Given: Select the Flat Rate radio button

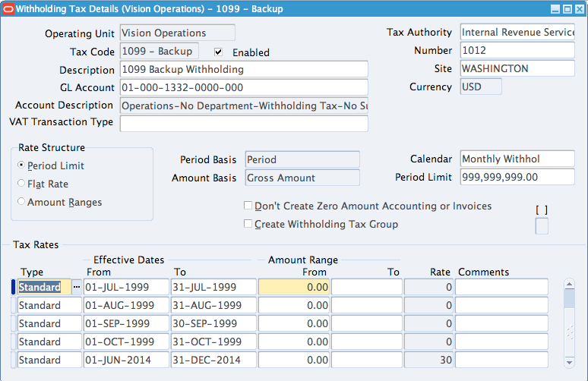Looking at the screenshot, I should (x=21, y=183).
